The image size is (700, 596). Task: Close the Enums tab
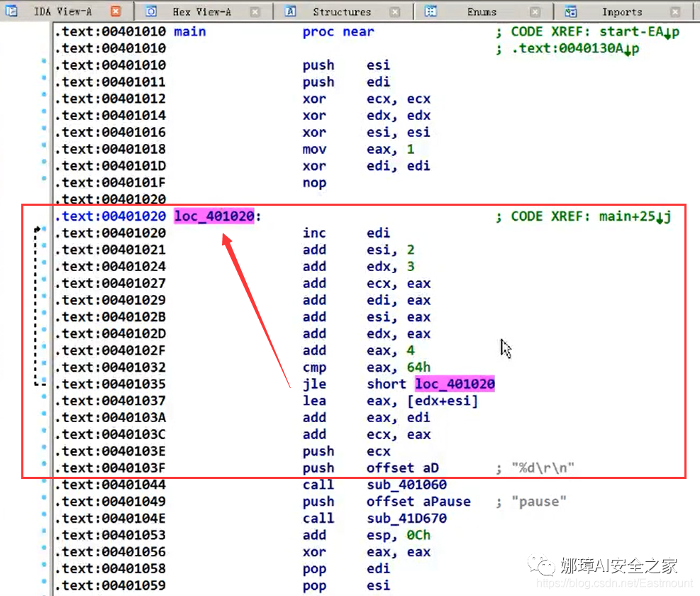(535, 12)
